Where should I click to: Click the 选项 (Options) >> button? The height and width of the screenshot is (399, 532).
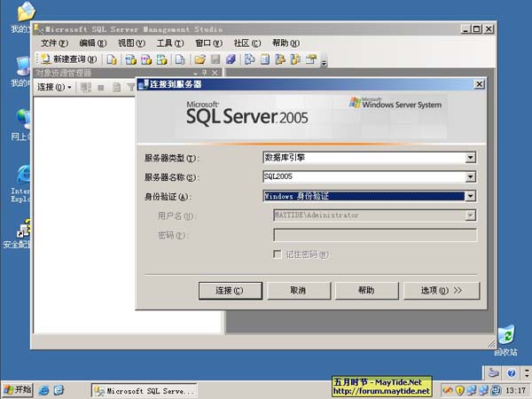click(441, 290)
